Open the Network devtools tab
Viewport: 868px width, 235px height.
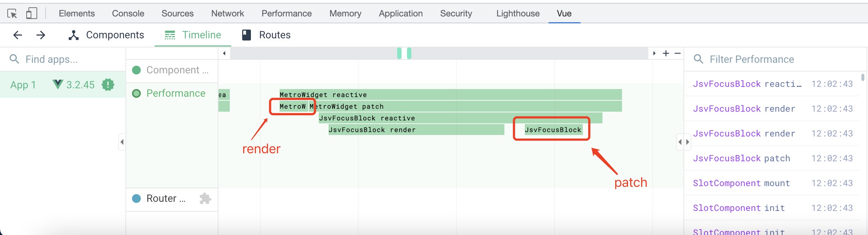point(227,14)
